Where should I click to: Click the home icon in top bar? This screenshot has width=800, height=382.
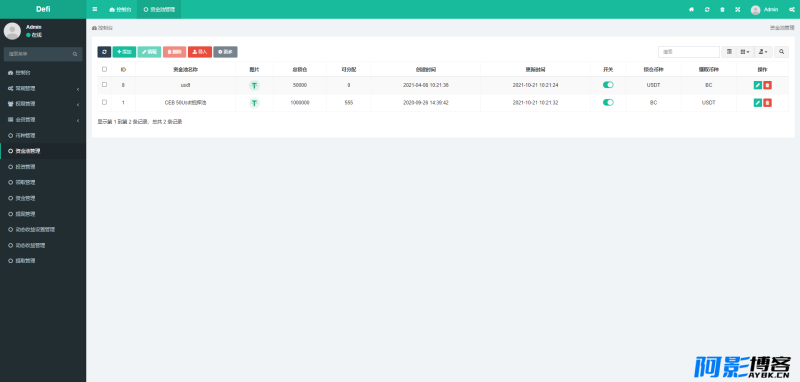pos(691,10)
